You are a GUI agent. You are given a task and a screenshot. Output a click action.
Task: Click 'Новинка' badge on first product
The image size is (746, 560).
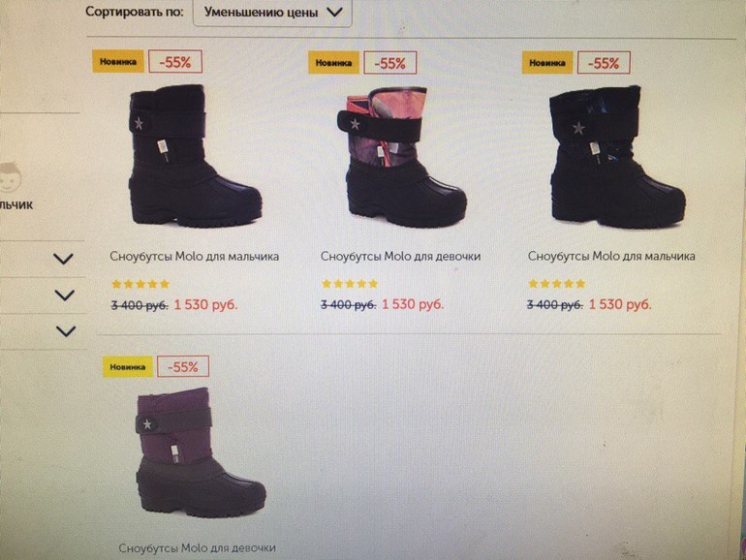118,61
